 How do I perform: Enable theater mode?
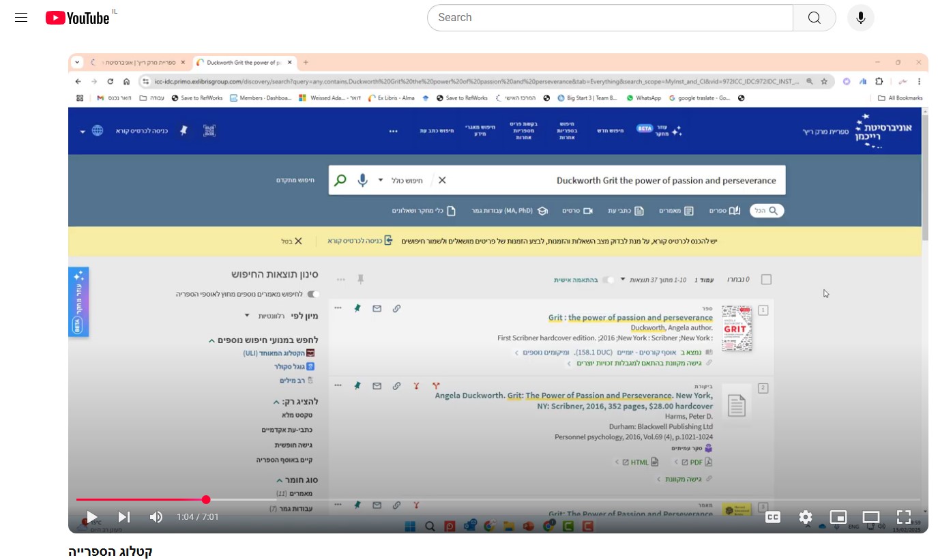coord(871,517)
